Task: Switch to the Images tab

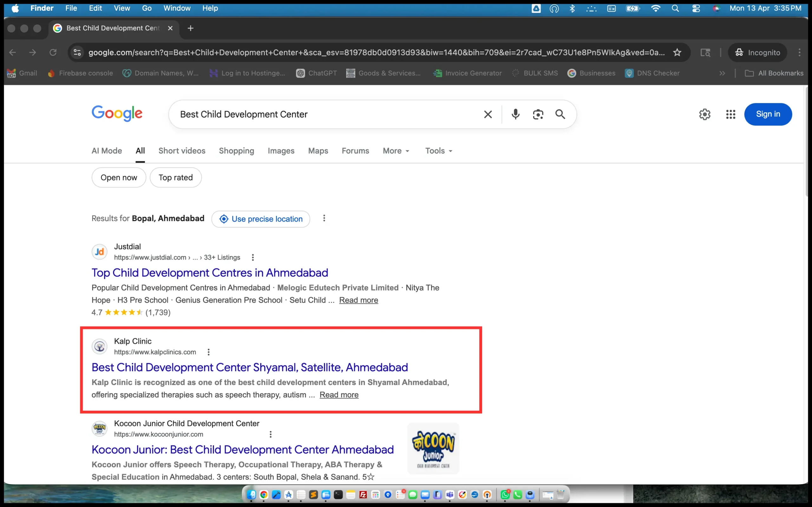Action: click(x=281, y=151)
